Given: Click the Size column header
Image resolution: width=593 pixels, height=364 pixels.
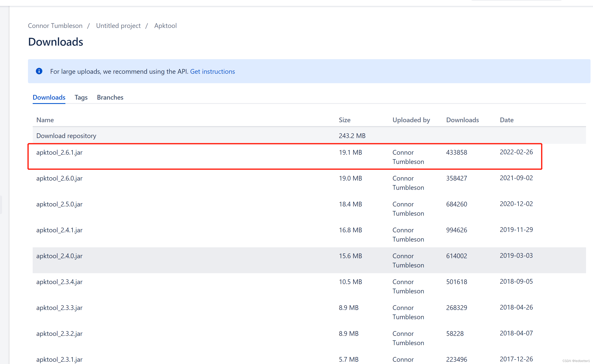Looking at the screenshot, I should (345, 120).
